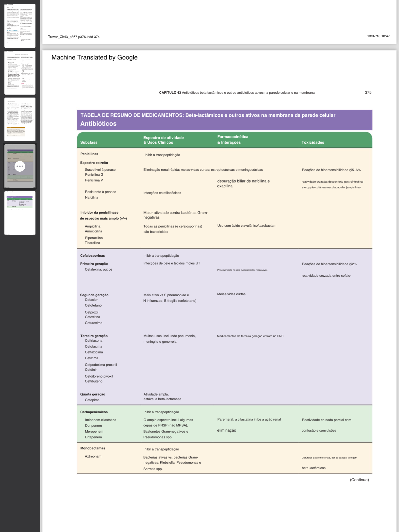
Task: Click the 'Cefepima' drug name
Action: [92, 400]
